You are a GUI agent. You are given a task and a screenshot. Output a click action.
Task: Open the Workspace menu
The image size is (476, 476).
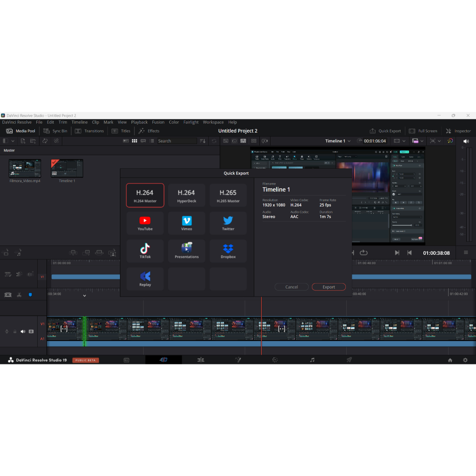(x=213, y=122)
